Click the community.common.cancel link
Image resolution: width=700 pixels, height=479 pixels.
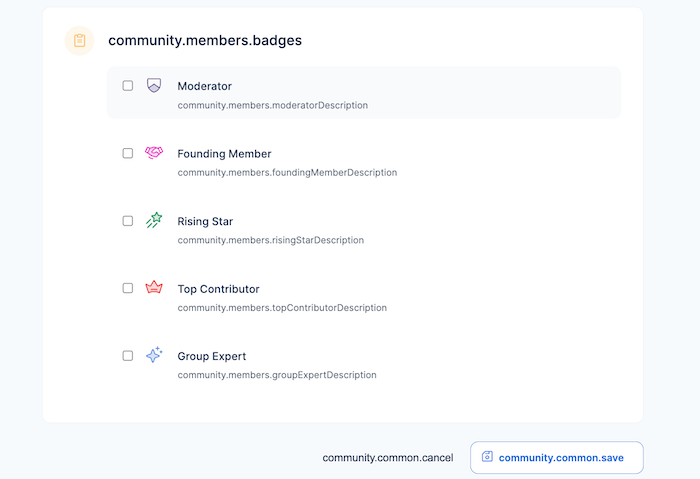click(x=387, y=458)
